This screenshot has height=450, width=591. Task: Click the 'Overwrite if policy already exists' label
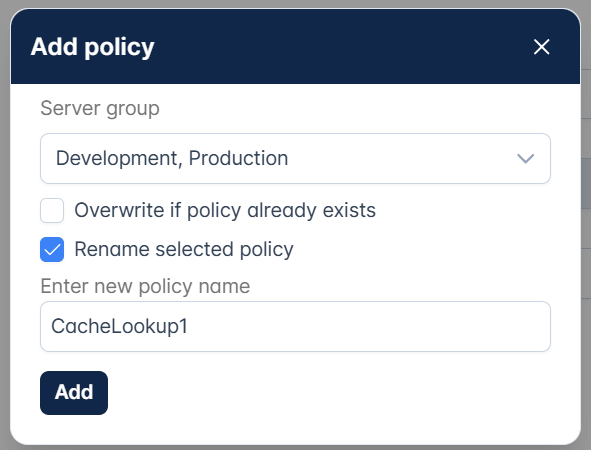pyautogui.click(x=225, y=210)
